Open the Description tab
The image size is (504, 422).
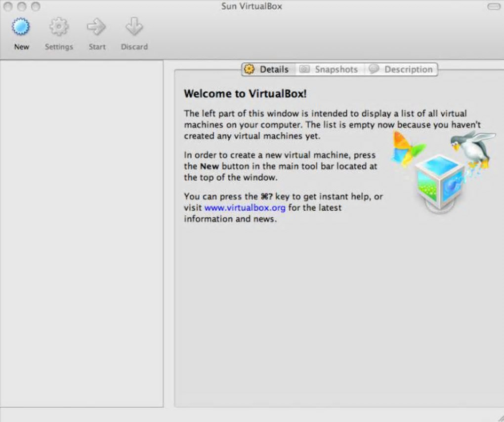click(401, 70)
